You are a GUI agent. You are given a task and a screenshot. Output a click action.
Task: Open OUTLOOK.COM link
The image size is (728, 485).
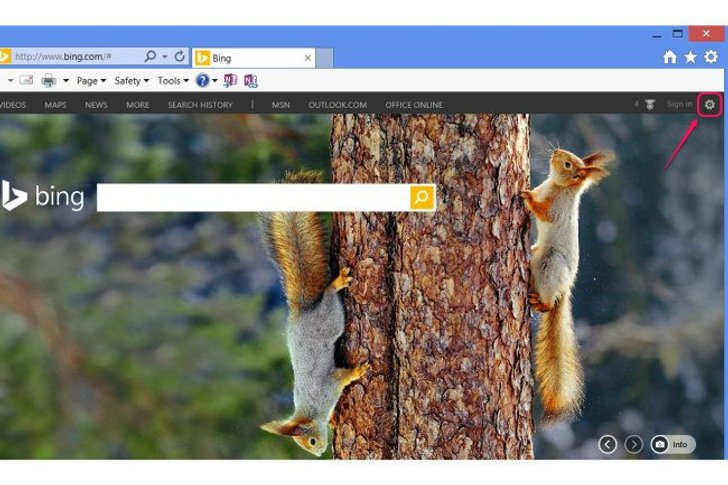[x=338, y=105]
